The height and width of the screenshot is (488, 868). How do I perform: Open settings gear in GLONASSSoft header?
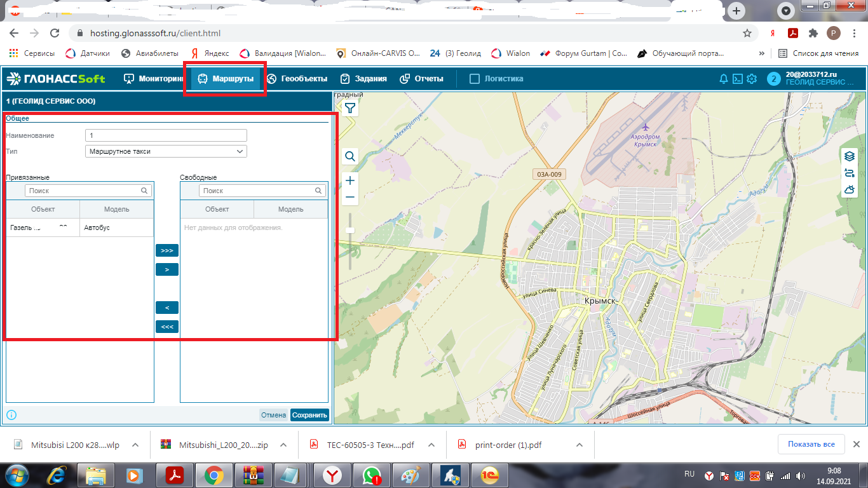752,79
